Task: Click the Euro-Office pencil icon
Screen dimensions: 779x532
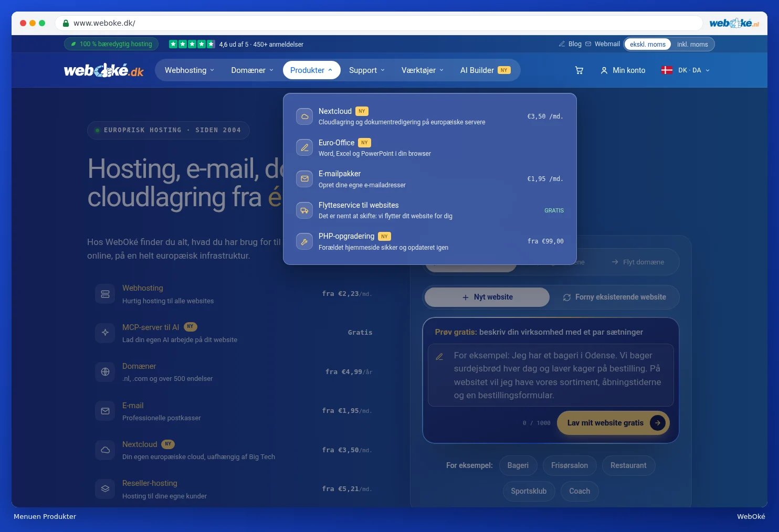Action: tap(304, 148)
